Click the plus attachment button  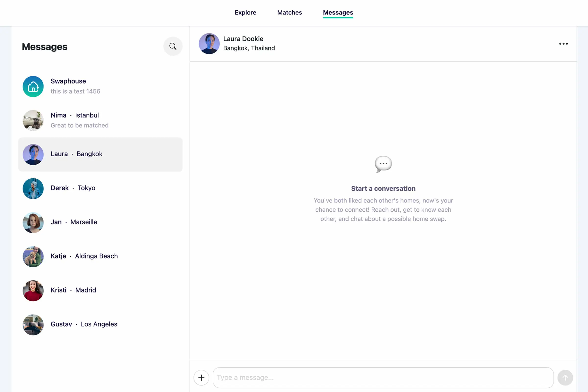click(x=201, y=378)
